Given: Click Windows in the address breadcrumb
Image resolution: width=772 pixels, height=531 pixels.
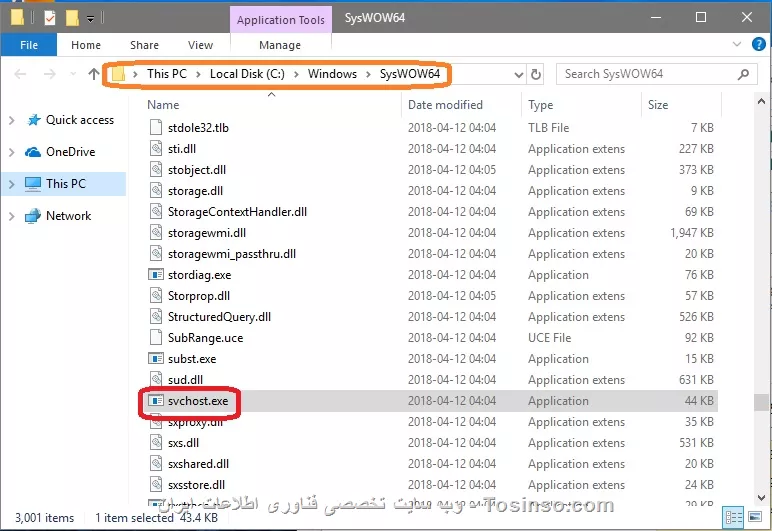Looking at the screenshot, I should click(332, 74).
